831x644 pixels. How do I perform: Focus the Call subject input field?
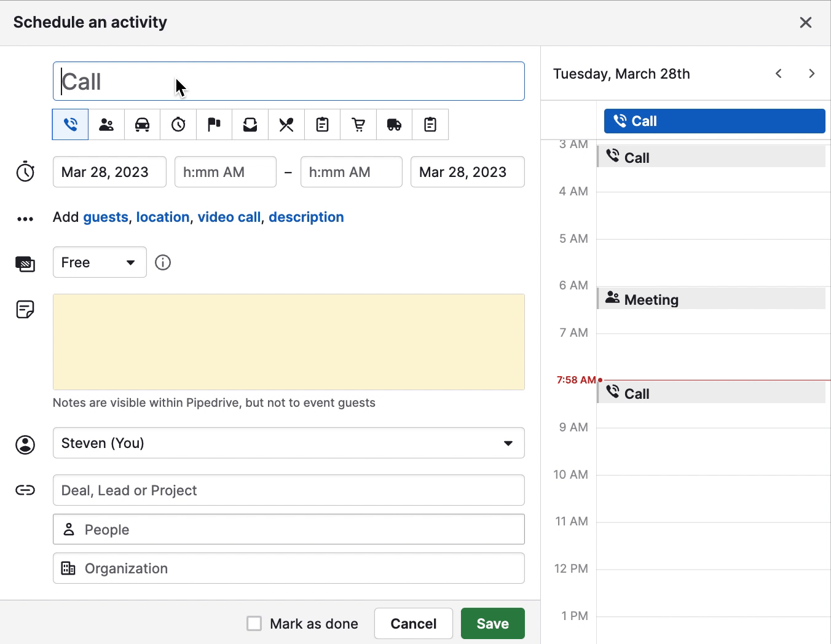point(289,81)
